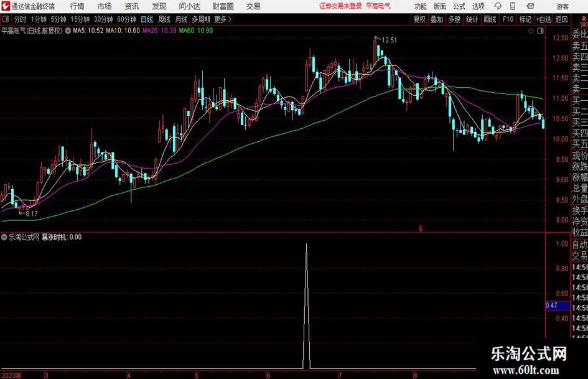
Task: Click the mobile phone icon
Action: pyautogui.click(x=513, y=6)
